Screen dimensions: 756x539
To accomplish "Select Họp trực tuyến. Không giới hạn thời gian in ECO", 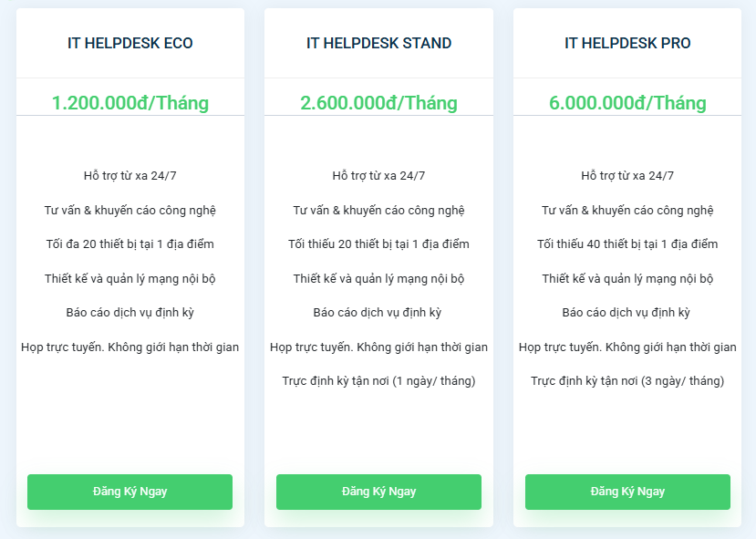I will (129, 347).
